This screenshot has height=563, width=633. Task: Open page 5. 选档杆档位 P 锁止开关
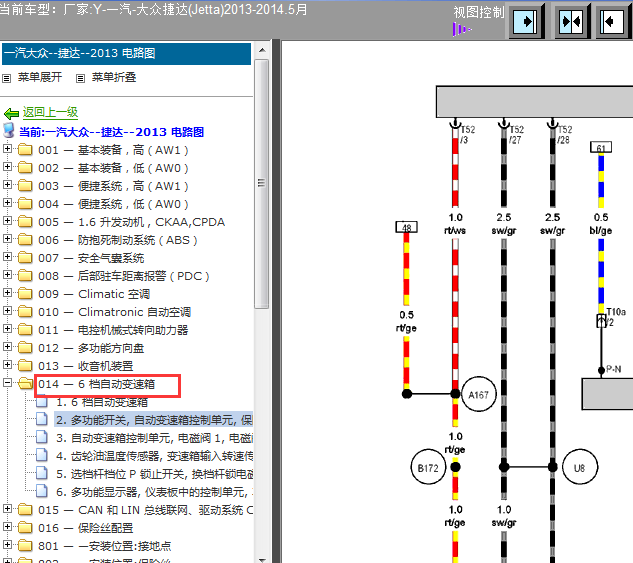click(155, 474)
